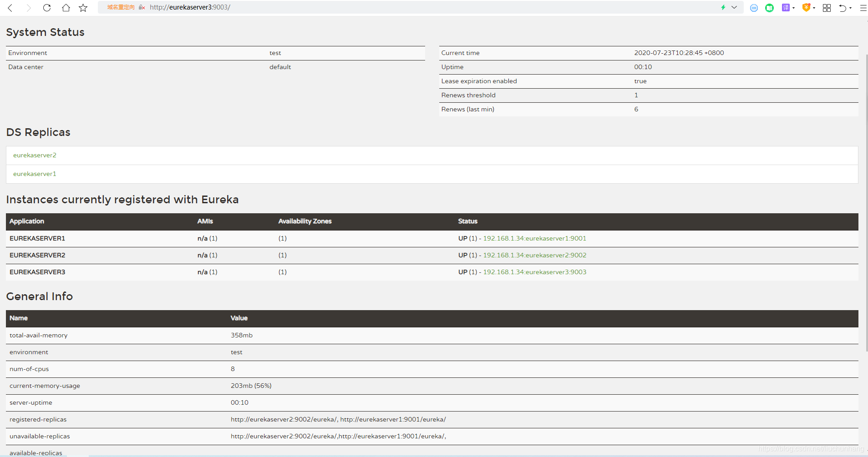Click the server-uptime row name

point(31,402)
